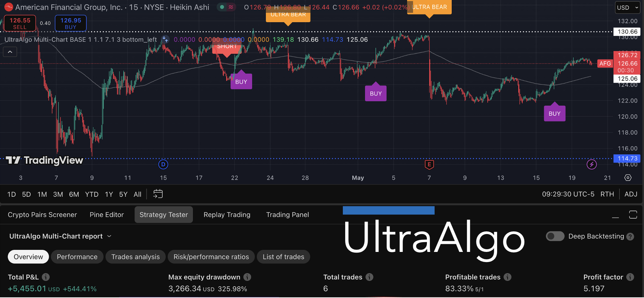Select the Strategy Tester tab
The width and height of the screenshot is (644, 298).
pos(164,215)
